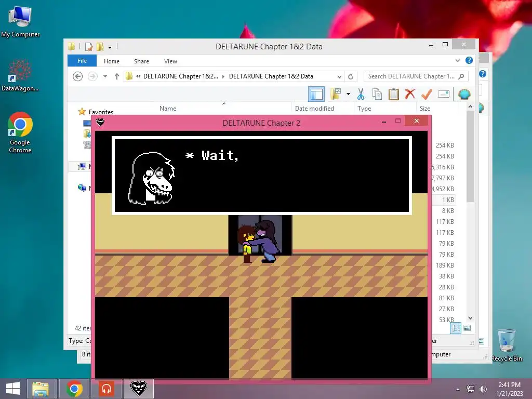Click thumbnail view icon of background window

482,341
